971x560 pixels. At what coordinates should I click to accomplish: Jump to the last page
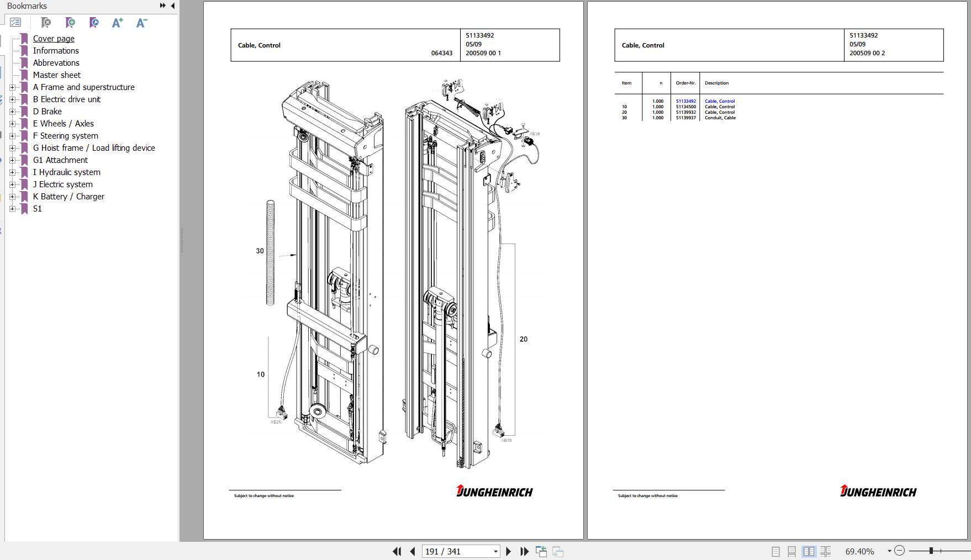pyautogui.click(x=524, y=551)
